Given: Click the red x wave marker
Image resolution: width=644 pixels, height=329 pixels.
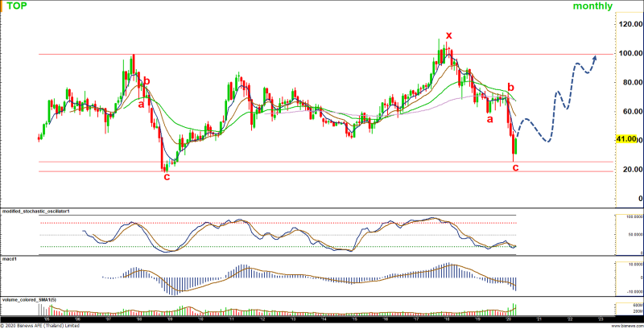Looking at the screenshot, I should tap(449, 35).
